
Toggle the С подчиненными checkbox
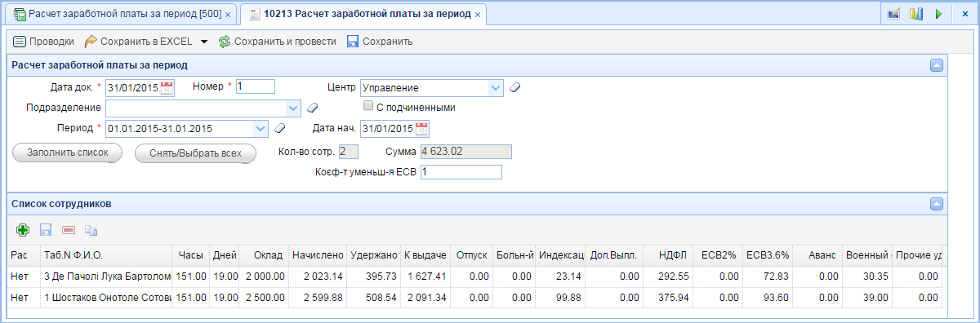click(368, 106)
